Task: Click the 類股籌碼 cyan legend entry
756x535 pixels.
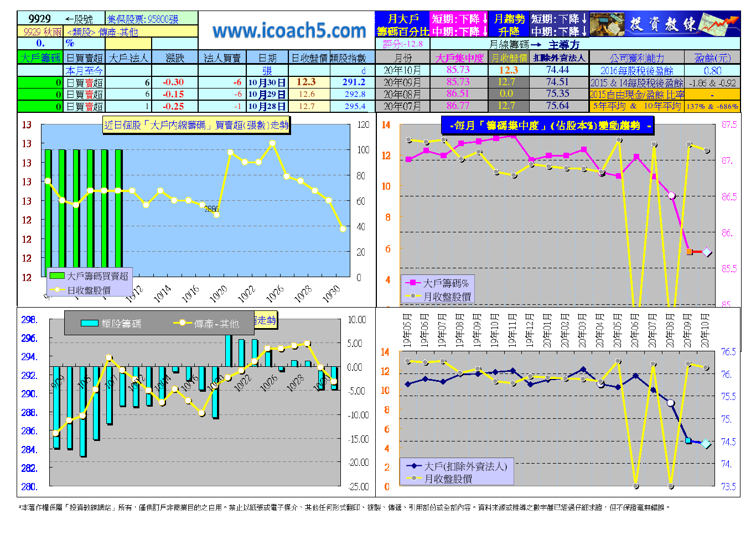Action: [x=111, y=324]
